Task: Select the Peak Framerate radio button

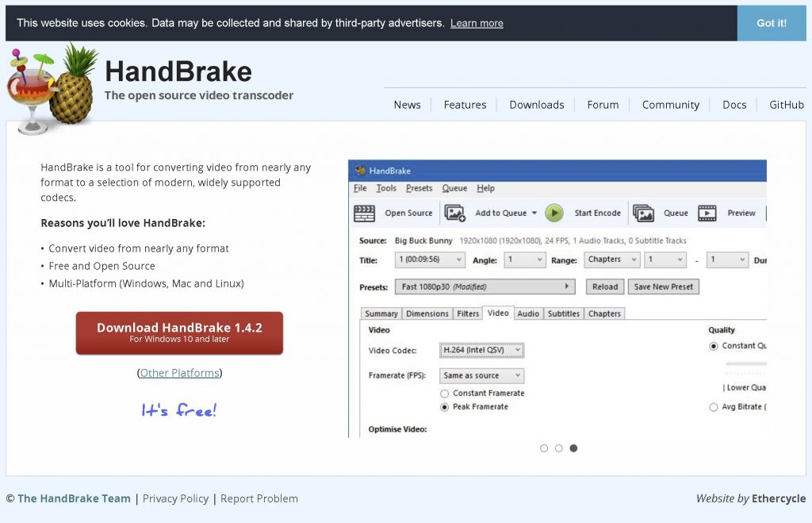Action: click(444, 407)
